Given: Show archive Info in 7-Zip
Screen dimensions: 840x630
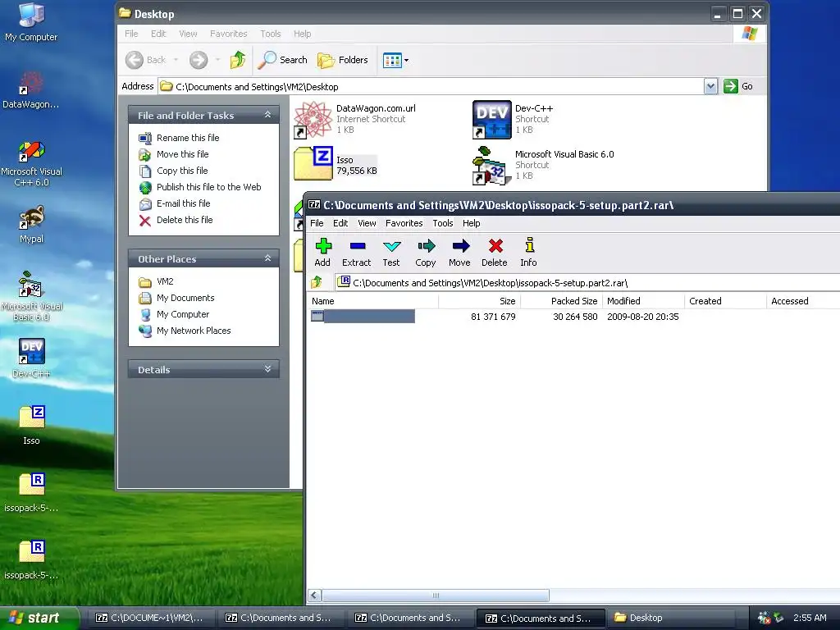Looking at the screenshot, I should tap(529, 253).
